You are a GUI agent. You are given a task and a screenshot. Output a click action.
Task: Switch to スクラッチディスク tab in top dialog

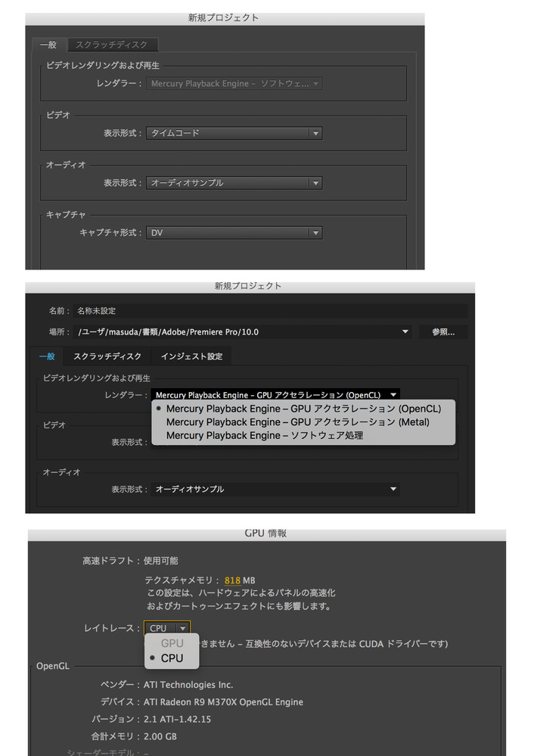click(112, 45)
